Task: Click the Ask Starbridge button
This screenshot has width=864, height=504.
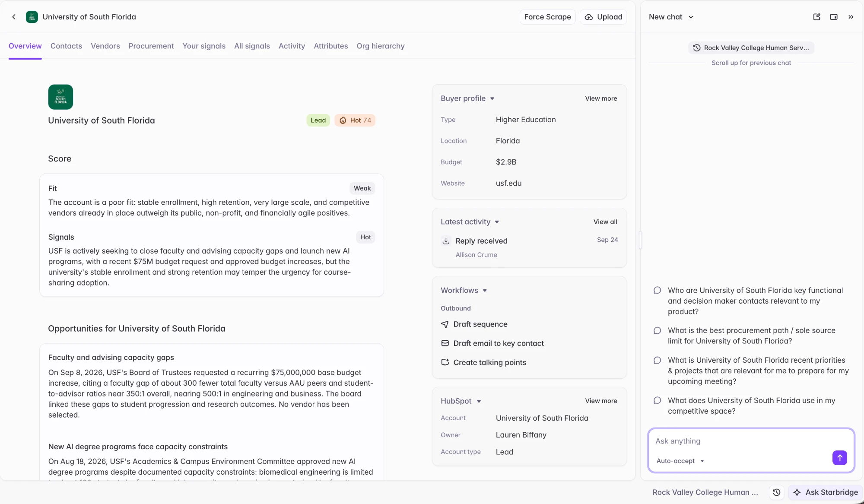Action: coord(826,492)
